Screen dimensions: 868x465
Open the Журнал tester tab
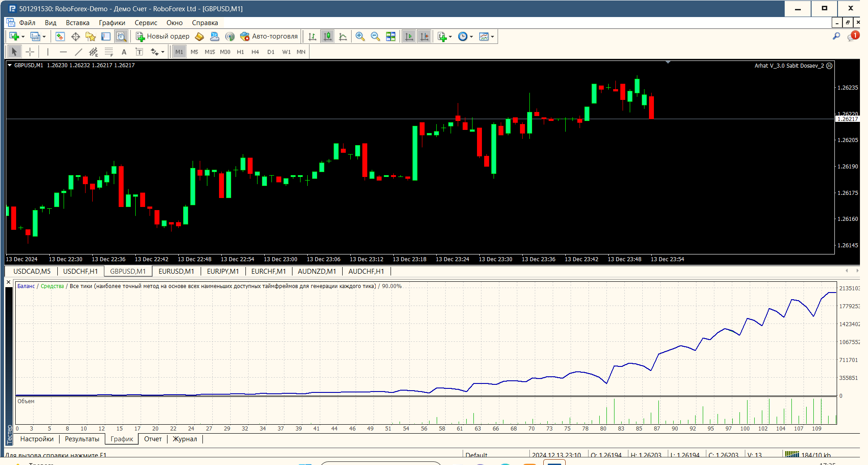pos(185,439)
